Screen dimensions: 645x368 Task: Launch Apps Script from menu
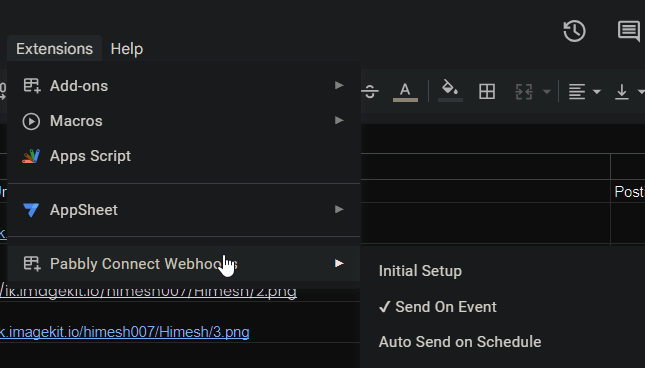click(184, 156)
